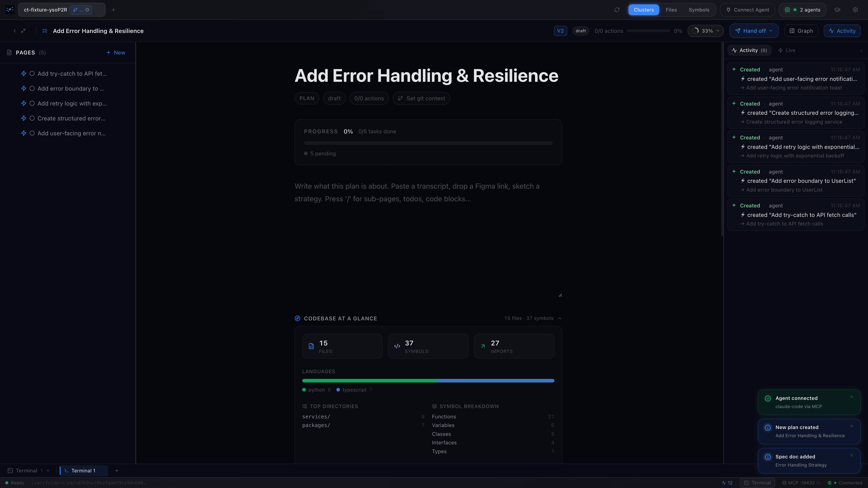Click the languages python/typescript bar

(x=428, y=380)
